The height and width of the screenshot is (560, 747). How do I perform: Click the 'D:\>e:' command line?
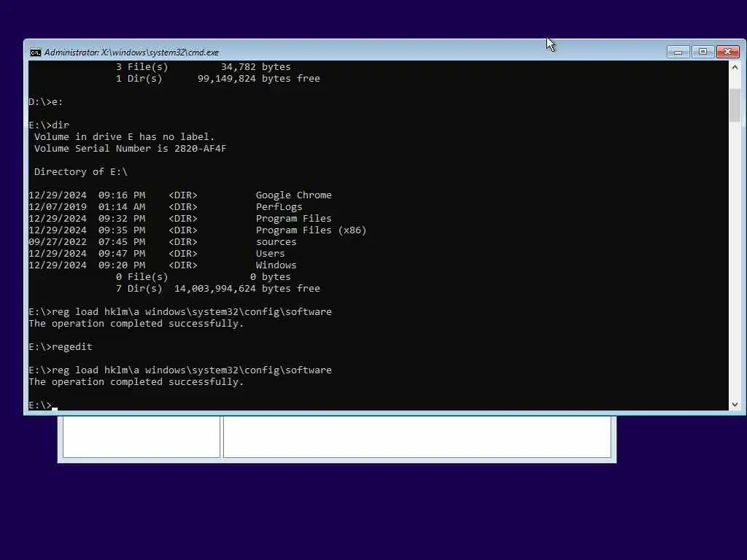pos(46,101)
